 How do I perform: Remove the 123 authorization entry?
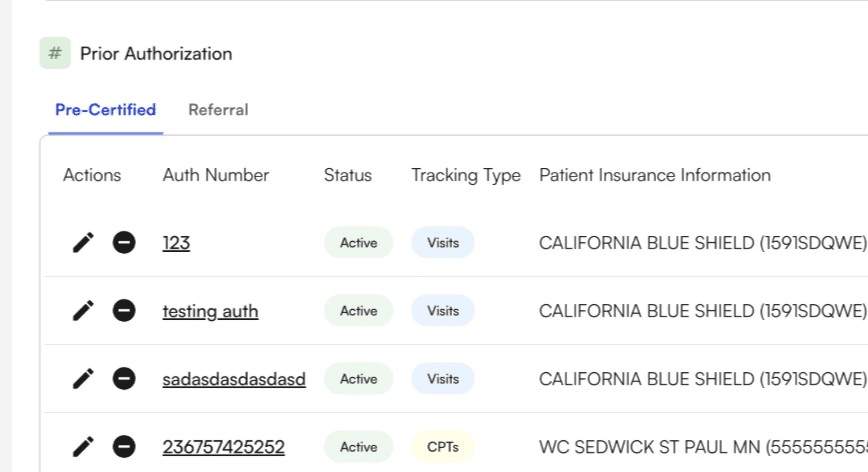[124, 242]
